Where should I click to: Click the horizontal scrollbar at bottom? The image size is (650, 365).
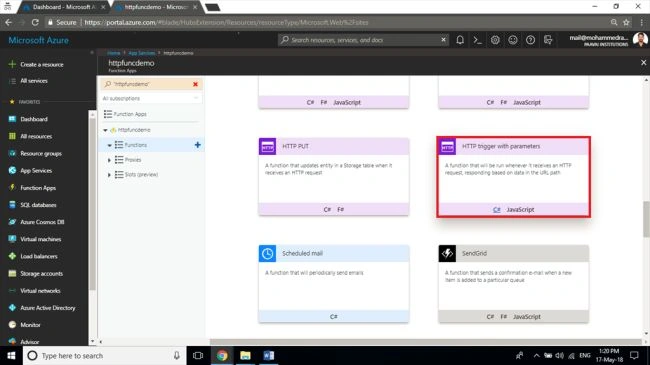pyautogui.click(x=425, y=342)
